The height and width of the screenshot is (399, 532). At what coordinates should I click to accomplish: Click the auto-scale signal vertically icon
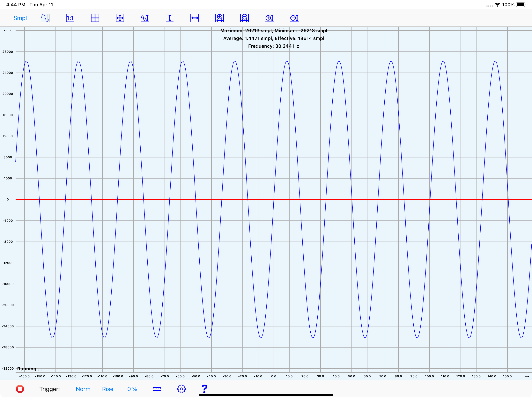pos(145,18)
